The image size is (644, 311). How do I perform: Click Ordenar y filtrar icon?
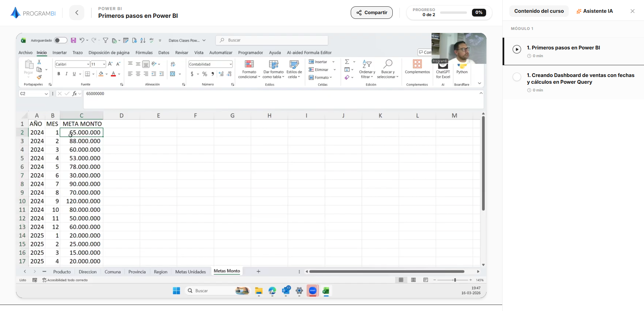click(x=367, y=64)
